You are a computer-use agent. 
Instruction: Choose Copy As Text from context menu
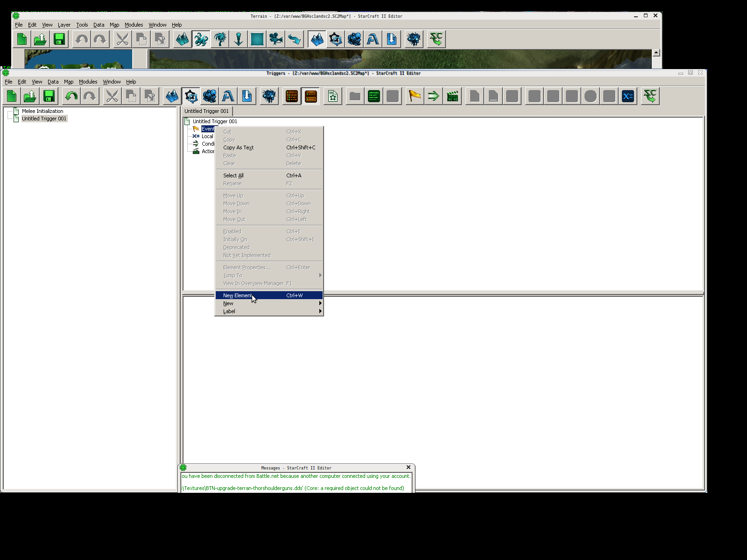(x=238, y=147)
